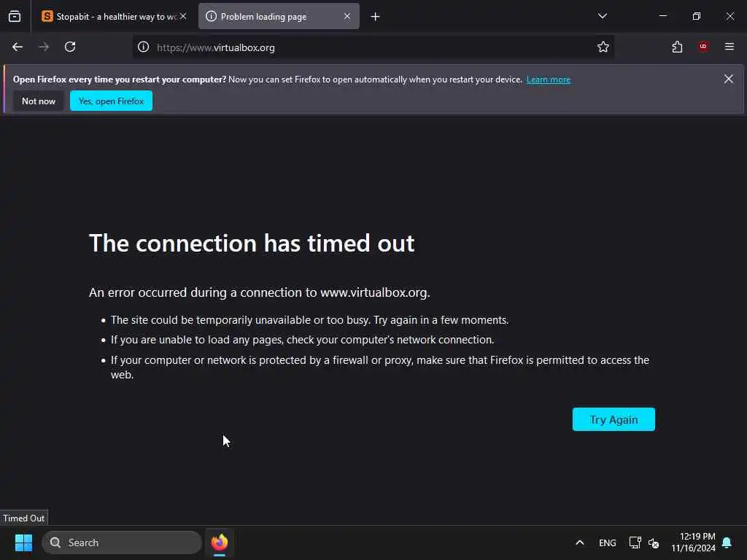Click the Firefox taskbar icon

[220, 542]
